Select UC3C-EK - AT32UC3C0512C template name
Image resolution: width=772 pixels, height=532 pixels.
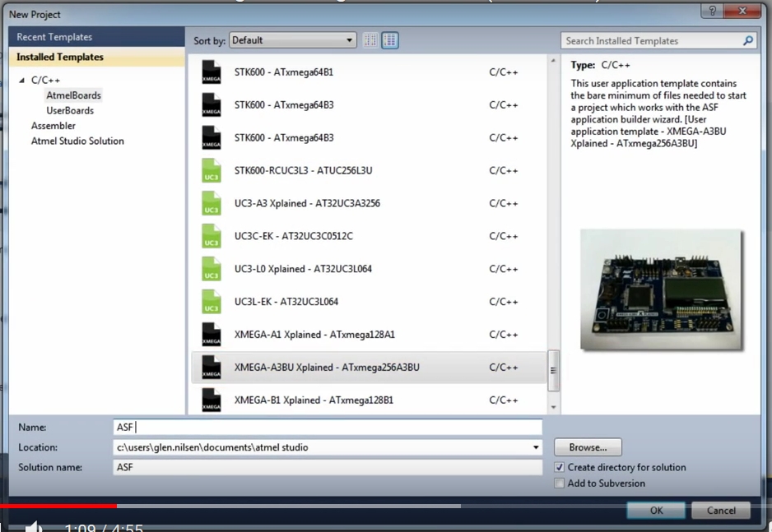click(x=294, y=236)
